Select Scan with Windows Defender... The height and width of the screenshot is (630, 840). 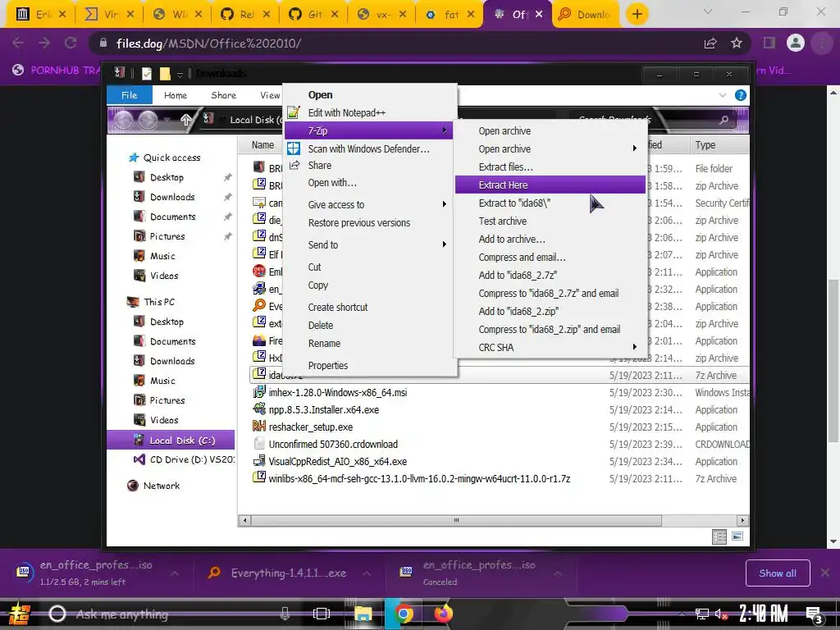[368, 149]
